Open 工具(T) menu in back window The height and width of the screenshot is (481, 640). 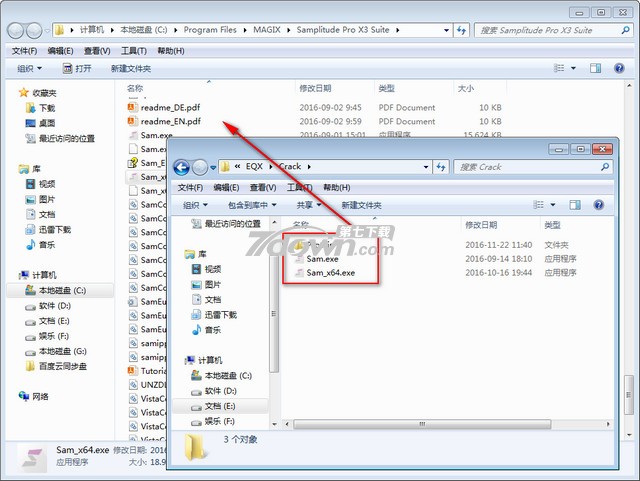(x=134, y=51)
